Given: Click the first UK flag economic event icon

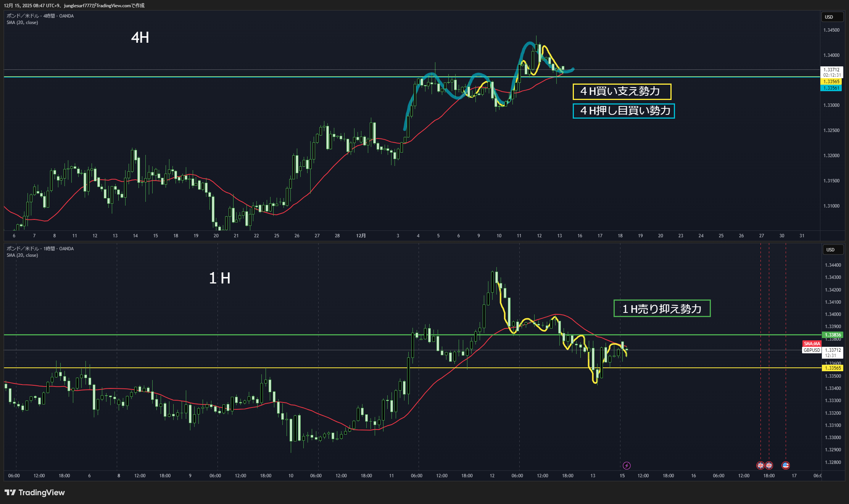Looking at the screenshot, I should (x=760, y=465).
